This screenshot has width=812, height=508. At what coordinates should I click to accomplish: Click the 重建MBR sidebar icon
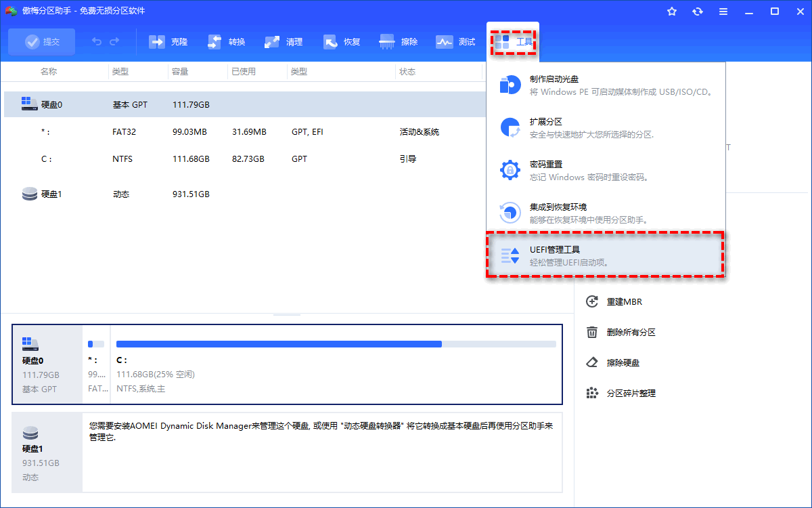(592, 301)
